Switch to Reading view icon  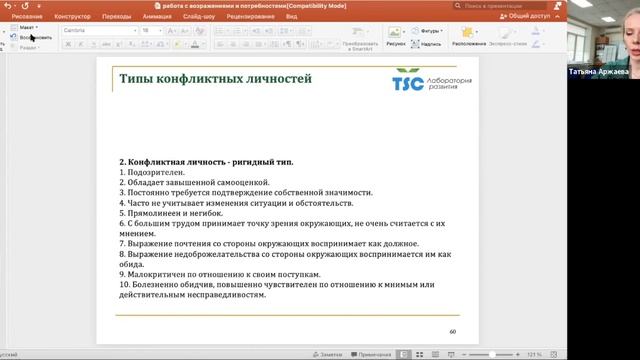[436, 354]
